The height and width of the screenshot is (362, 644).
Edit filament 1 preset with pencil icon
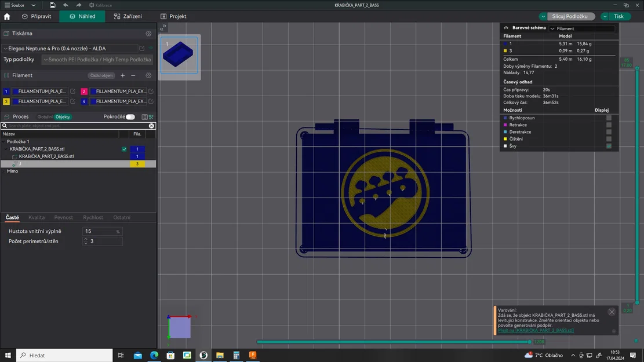click(72, 91)
